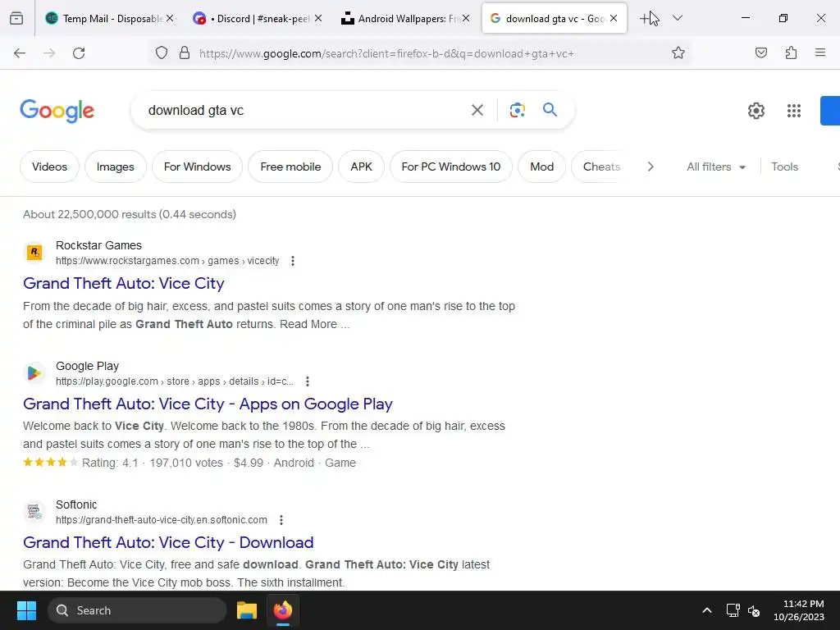Close the Android Wallpapers tab
The width and height of the screenshot is (840, 630).
(x=466, y=18)
